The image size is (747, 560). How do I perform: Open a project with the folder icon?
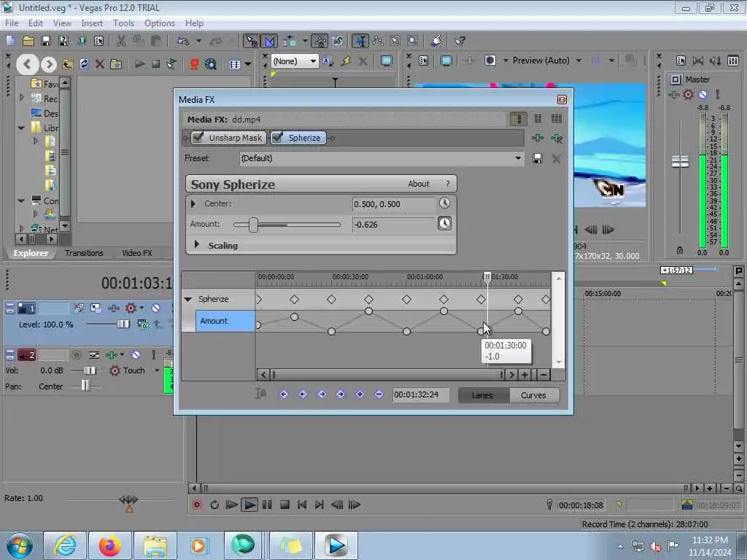coord(28,41)
